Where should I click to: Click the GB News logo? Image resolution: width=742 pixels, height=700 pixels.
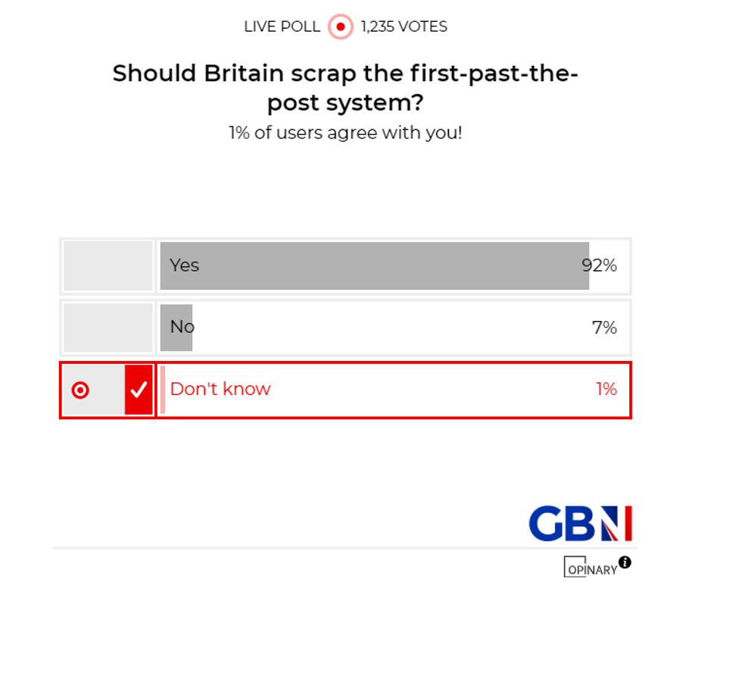pyautogui.click(x=579, y=522)
